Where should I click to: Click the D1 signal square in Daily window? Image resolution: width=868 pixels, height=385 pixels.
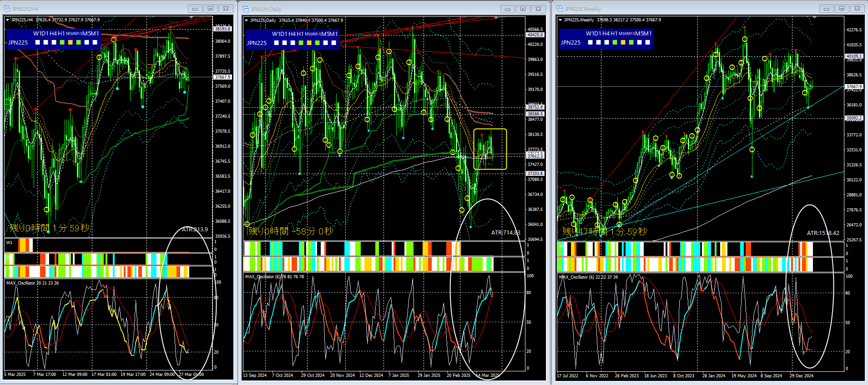coord(285,43)
